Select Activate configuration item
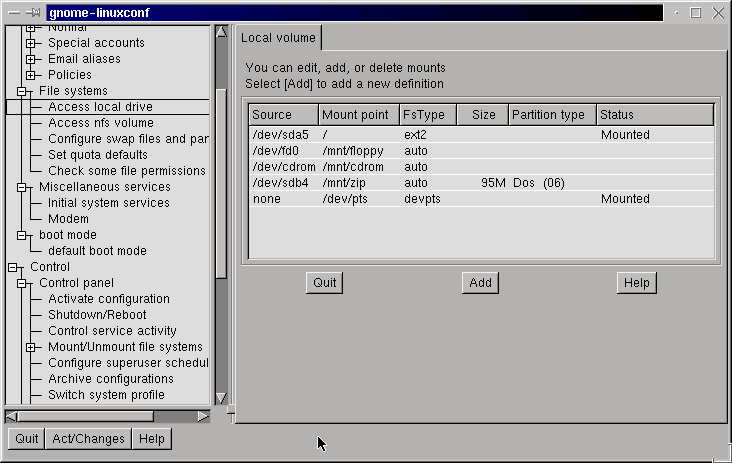Viewport: 732px width, 463px height. [109, 299]
